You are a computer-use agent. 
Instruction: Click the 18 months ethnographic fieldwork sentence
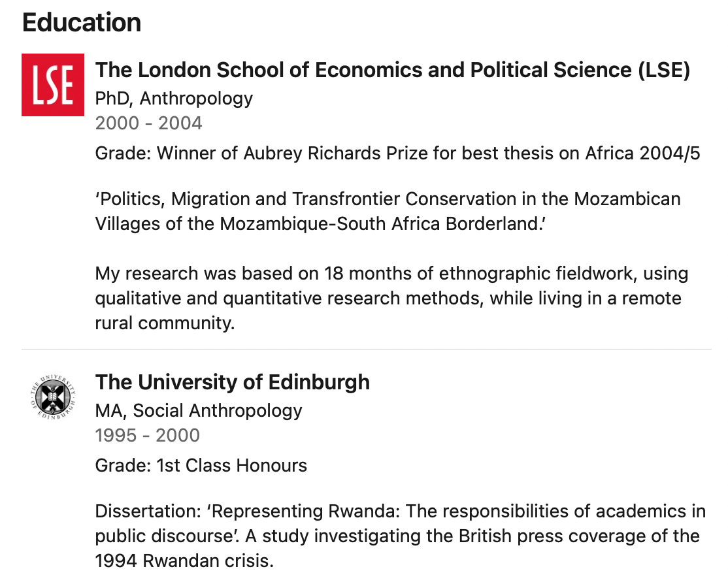click(391, 273)
